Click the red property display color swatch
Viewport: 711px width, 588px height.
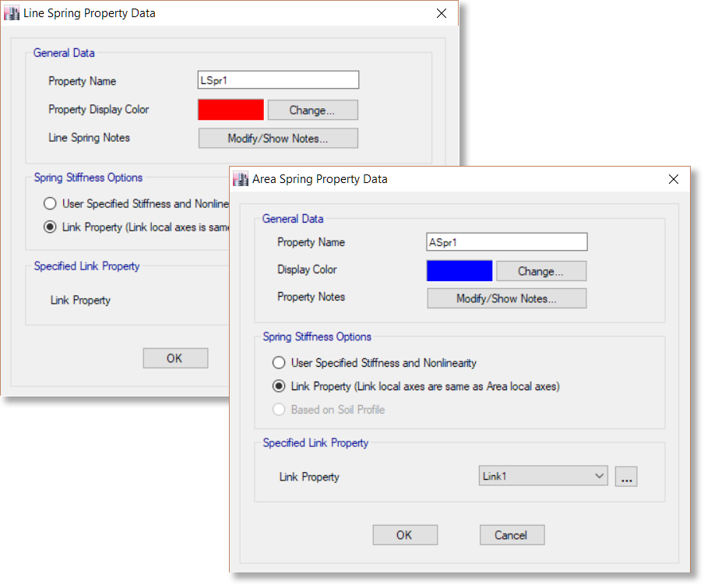pos(231,110)
